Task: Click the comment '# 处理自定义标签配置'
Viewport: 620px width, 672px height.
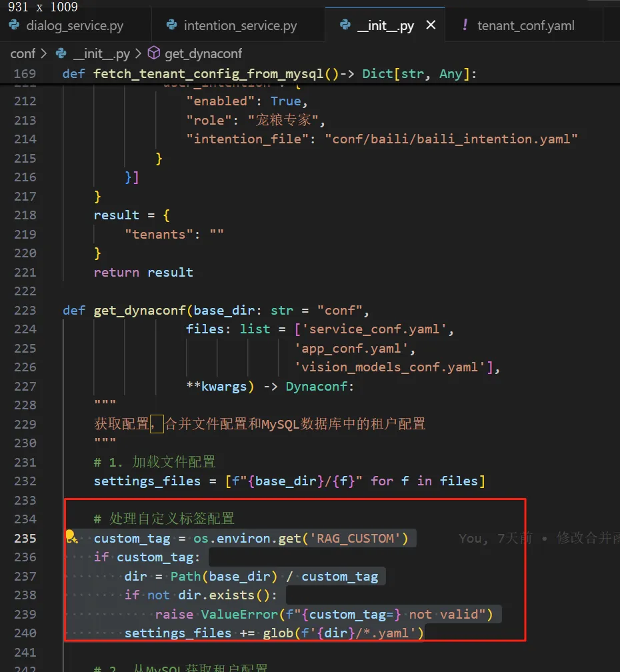Action: pyautogui.click(x=164, y=519)
